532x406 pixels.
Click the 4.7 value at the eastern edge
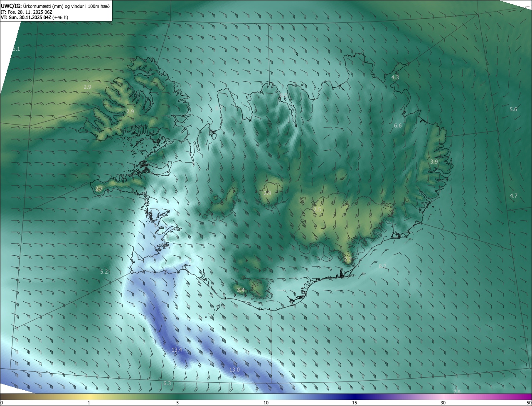(x=514, y=196)
